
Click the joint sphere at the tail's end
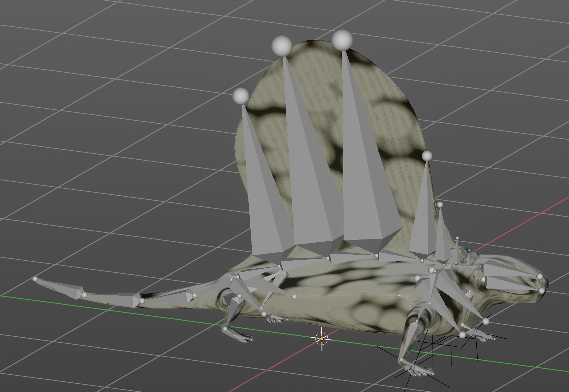pyautogui.click(x=35, y=279)
